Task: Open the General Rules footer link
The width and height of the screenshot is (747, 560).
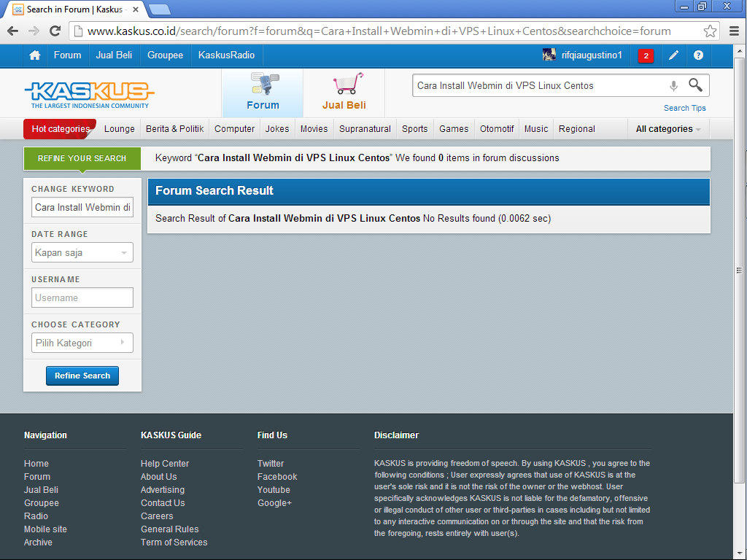Action: click(169, 529)
